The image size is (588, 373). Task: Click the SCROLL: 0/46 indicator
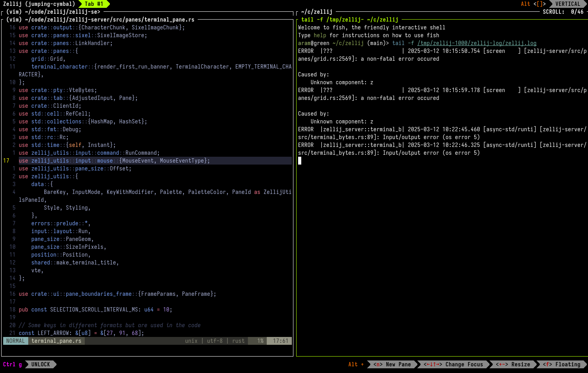tap(563, 12)
